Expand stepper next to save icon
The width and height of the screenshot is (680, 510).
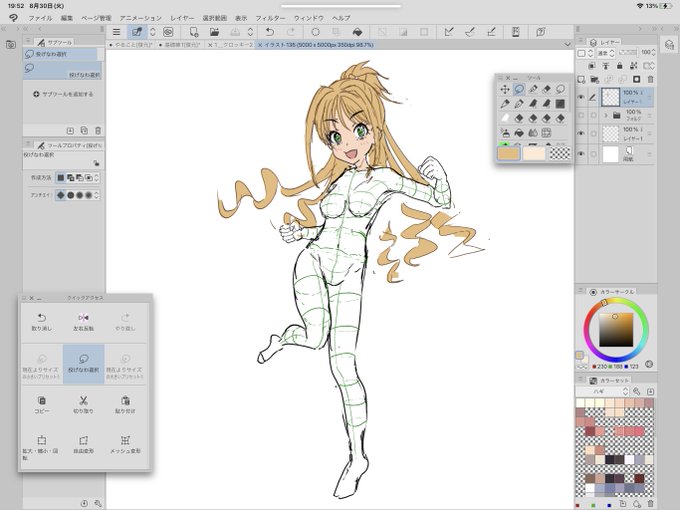tap(250, 32)
